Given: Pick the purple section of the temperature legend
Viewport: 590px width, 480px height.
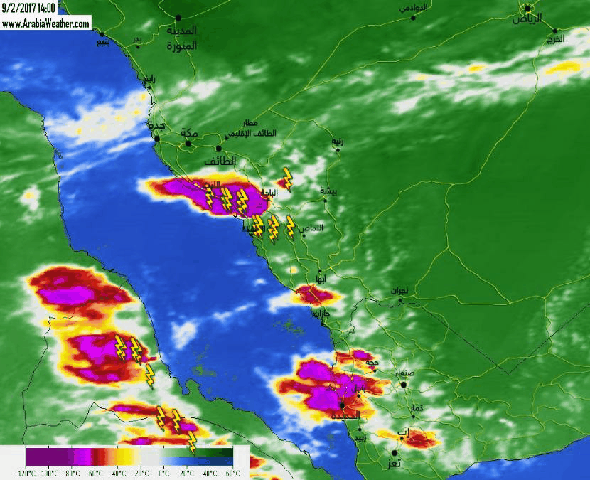Looking at the screenshot, I should (49, 457).
